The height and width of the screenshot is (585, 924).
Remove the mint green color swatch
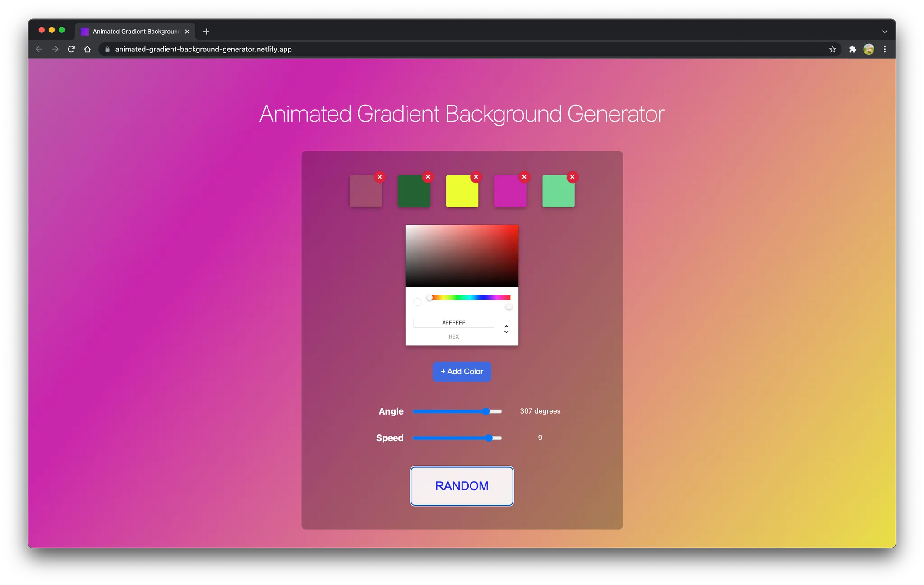[572, 177]
